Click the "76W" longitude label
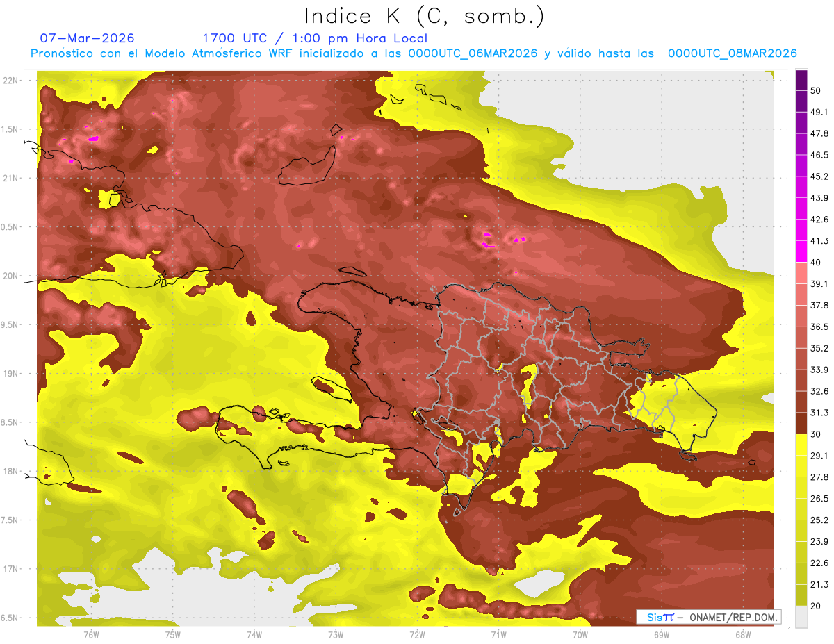This screenshot has width=834, height=644. point(91,635)
